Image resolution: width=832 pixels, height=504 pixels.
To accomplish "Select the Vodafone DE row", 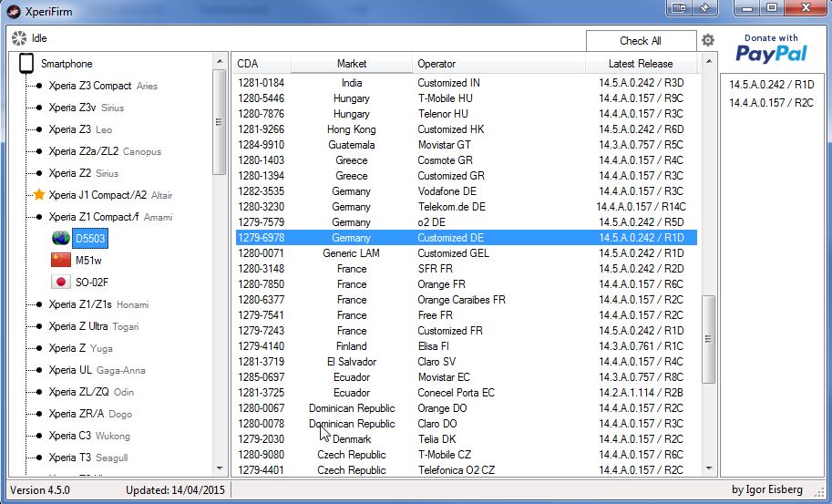I will [x=466, y=191].
